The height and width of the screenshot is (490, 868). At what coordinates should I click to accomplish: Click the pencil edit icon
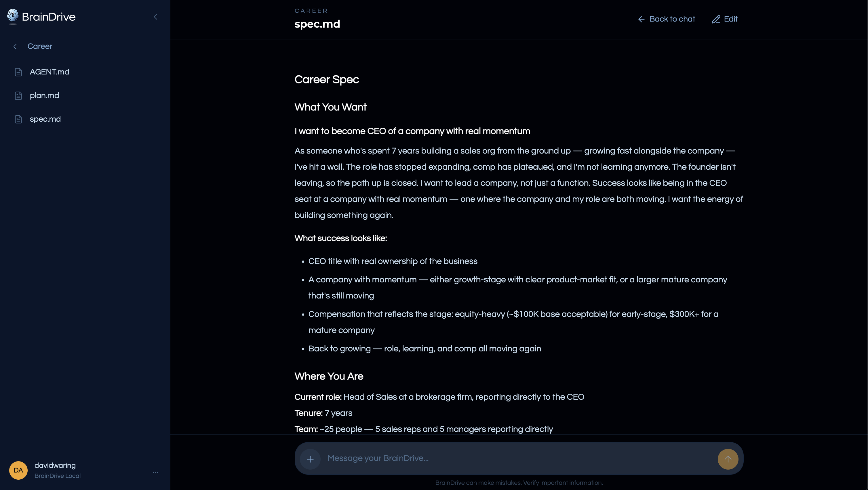coord(716,19)
